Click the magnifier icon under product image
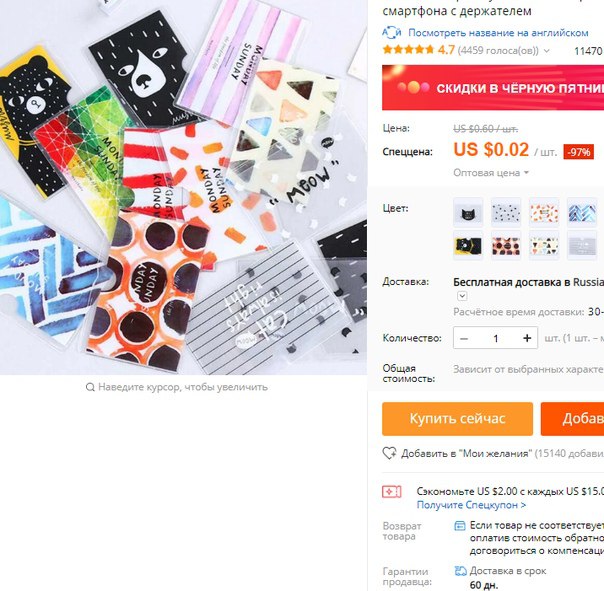This screenshot has height=591, width=604. [90, 387]
